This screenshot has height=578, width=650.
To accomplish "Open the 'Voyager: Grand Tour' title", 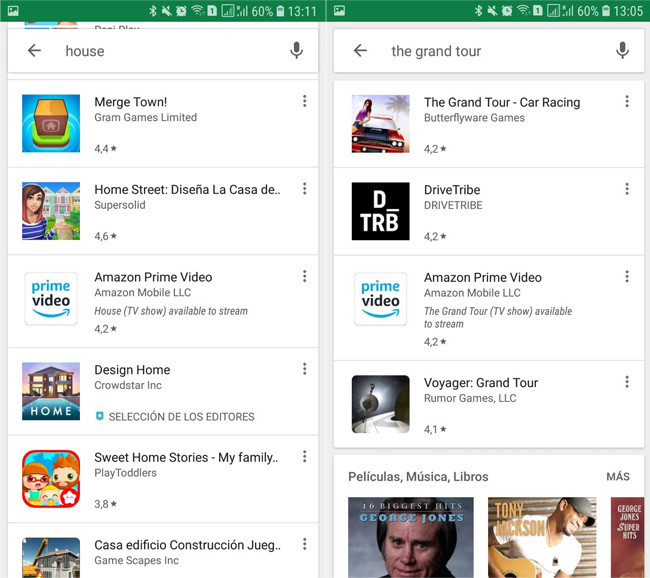I will click(x=481, y=383).
